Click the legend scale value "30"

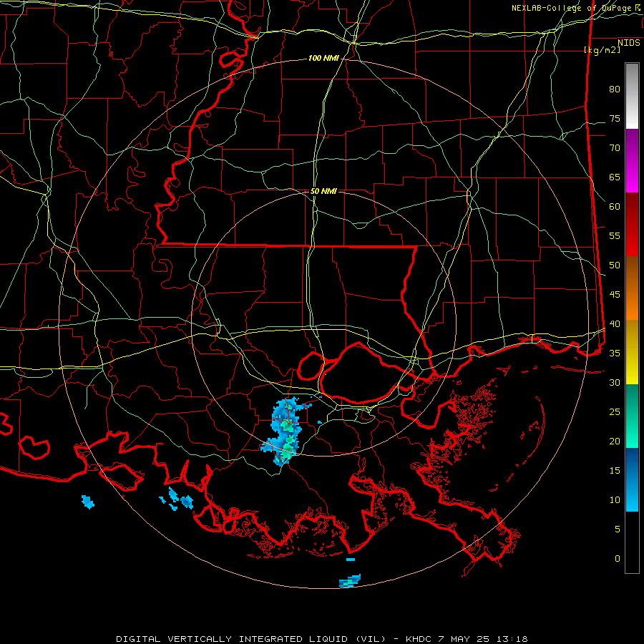coord(615,383)
